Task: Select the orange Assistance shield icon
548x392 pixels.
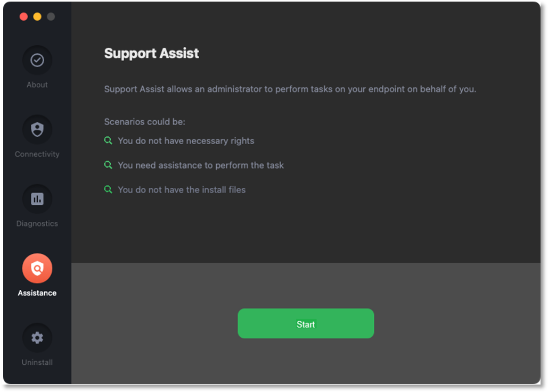Action: pos(37,269)
